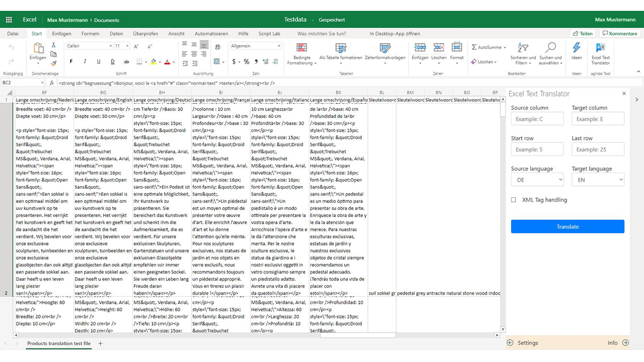The height and width of the screenshot is (362, 644).
Task: Click the Target column input field
Action: [x=598, y=119]
